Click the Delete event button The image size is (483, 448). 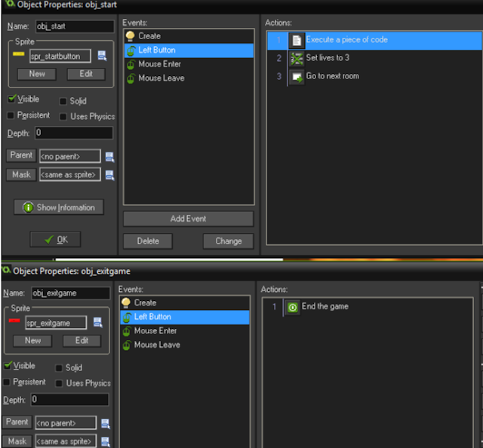click(148, 241)
